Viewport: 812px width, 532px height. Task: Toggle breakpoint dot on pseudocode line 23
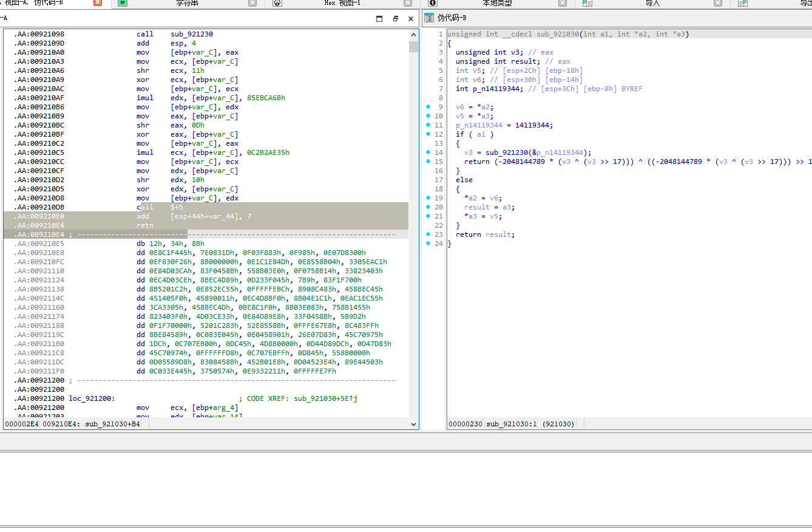click(428, 234)
